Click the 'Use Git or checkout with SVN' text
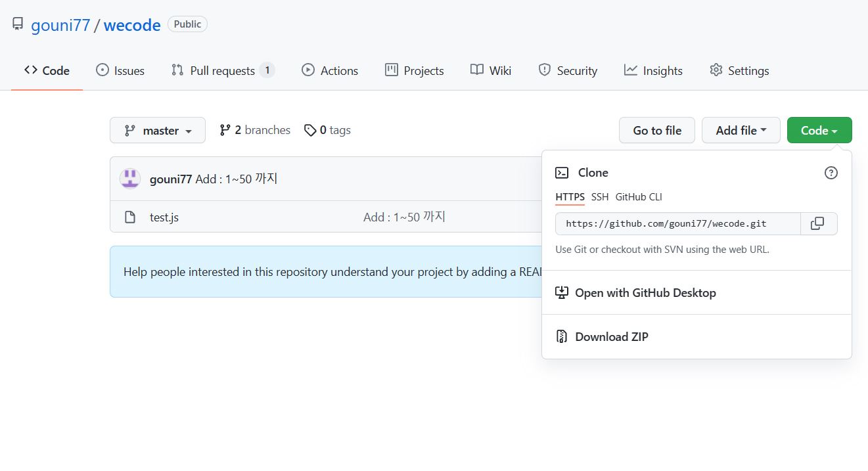The width and height of the screenshot is (868, 471). [662, 250]
